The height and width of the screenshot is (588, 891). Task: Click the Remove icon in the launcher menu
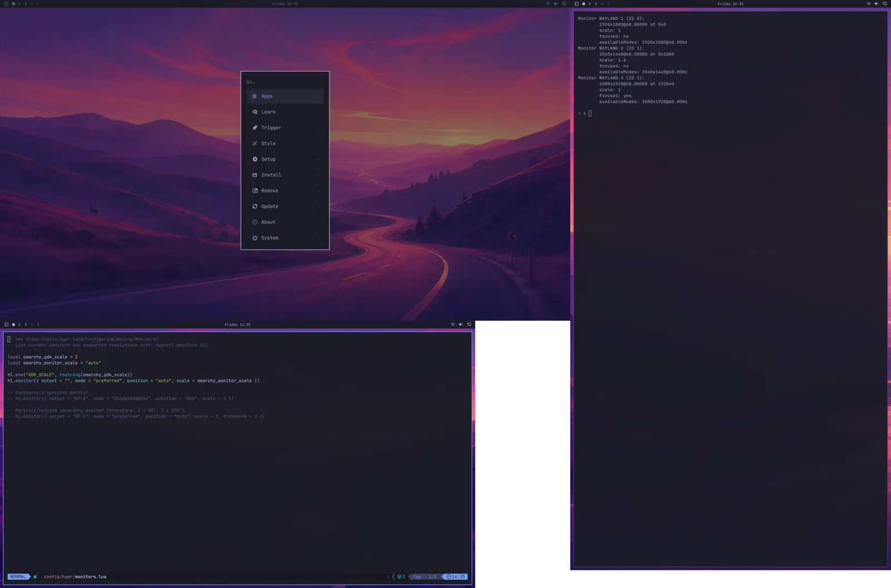pyautogui.click(x=254, y=190)
